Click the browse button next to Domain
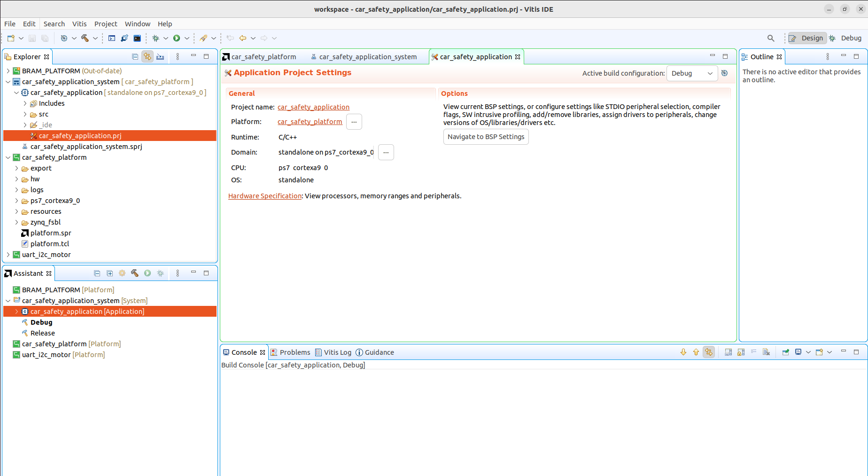The image size is (868, 476). 386,152
